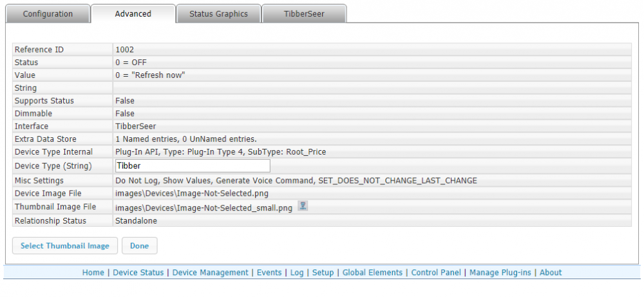Open the Status Graphics tab

[218, 14]
